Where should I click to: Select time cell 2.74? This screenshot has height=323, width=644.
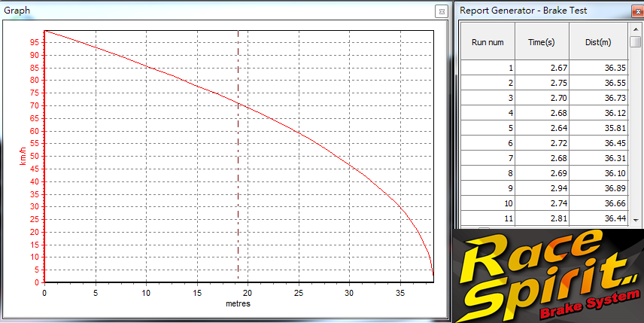click(x=542, y=203)
